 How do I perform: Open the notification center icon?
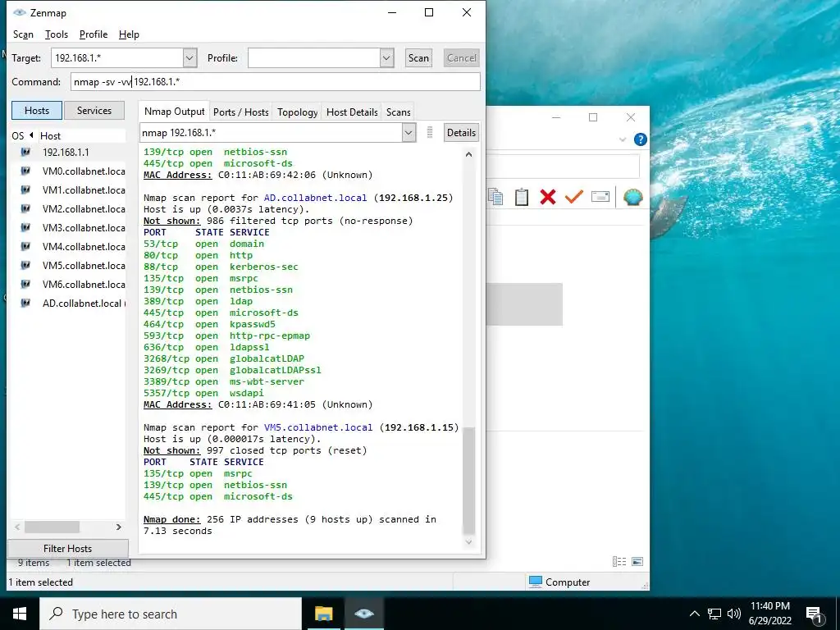(x=815, y=614)
